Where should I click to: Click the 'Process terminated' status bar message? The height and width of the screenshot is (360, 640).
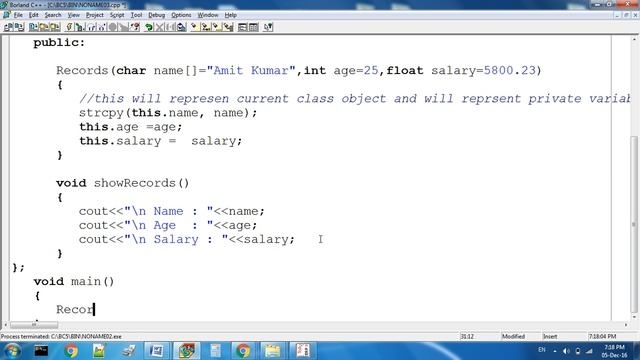pyautogui.click(x=61, y=336)
